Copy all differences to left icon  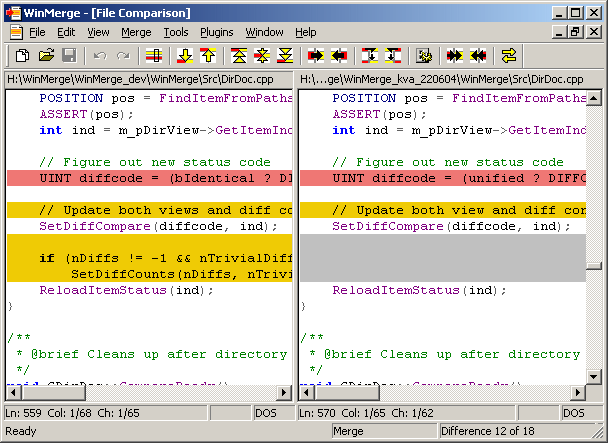click(478, 56)
